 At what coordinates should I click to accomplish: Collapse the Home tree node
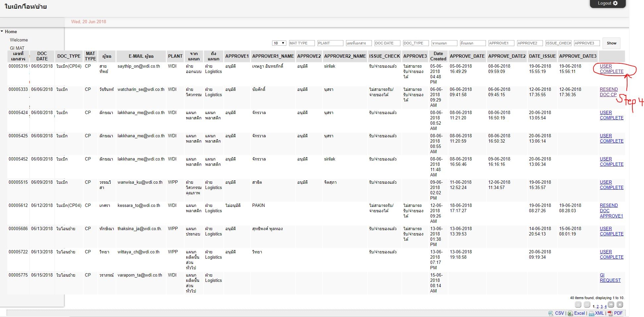click(x=2, y=32)
